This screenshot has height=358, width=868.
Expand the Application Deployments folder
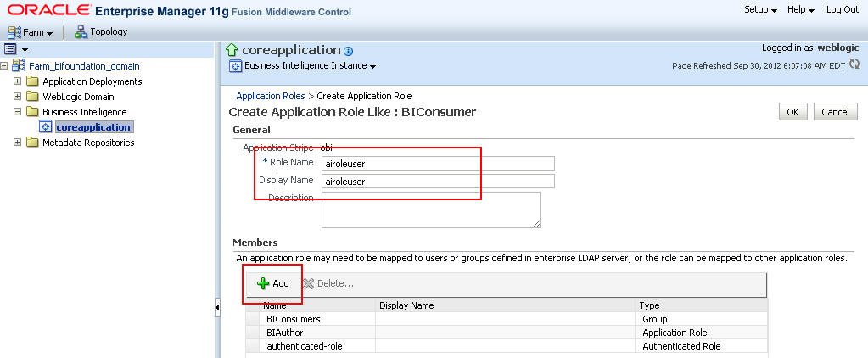(17, 81)
